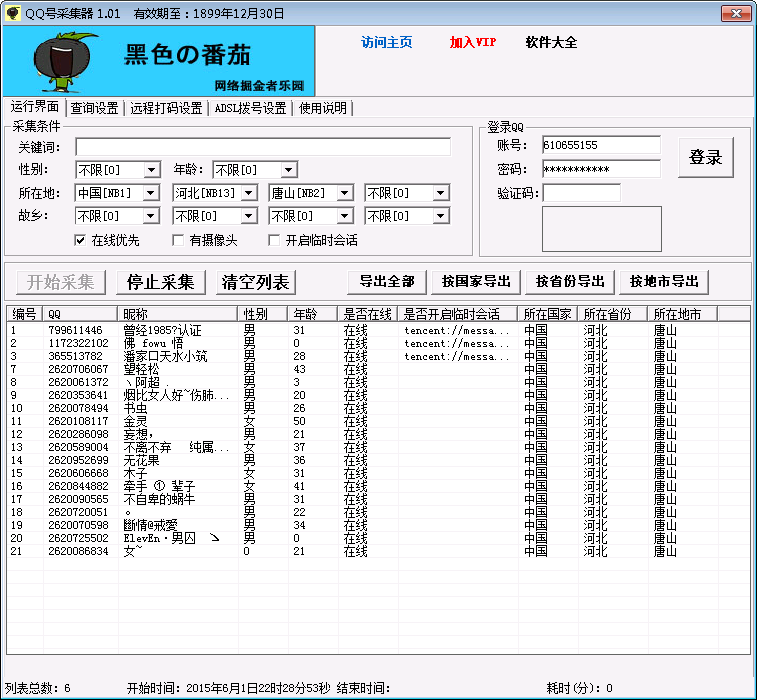
Task: Open the 年龄 dropdown
Action: coord(288,170)
